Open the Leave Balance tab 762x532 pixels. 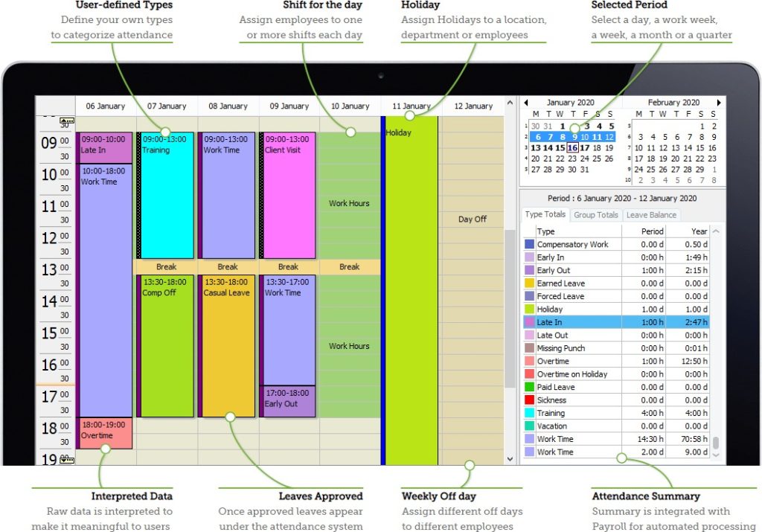point(651,215)
